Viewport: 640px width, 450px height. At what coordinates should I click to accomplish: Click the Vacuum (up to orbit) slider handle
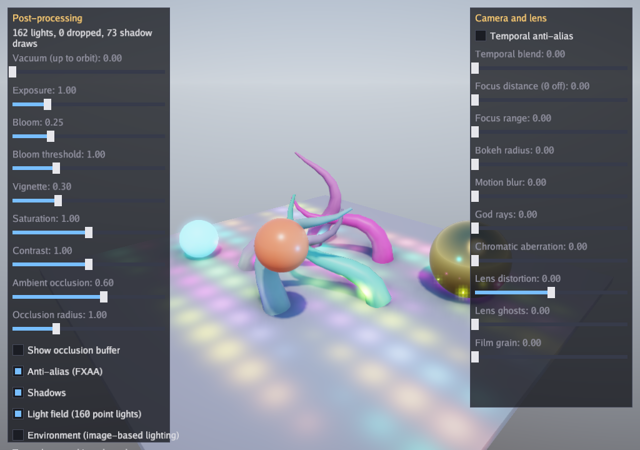pyautogui.click(x=13, y=72)
